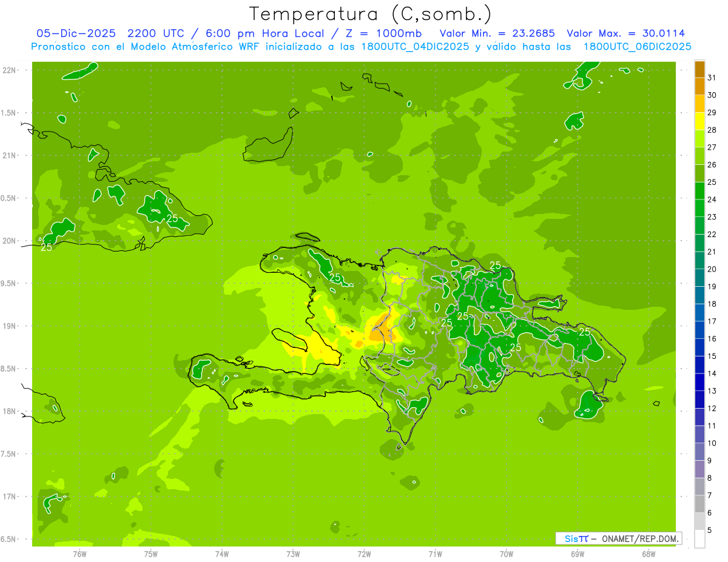This screenshot has height=562, width=728.
Task: Click the '22N' latitude axis label
Action: 10,70
